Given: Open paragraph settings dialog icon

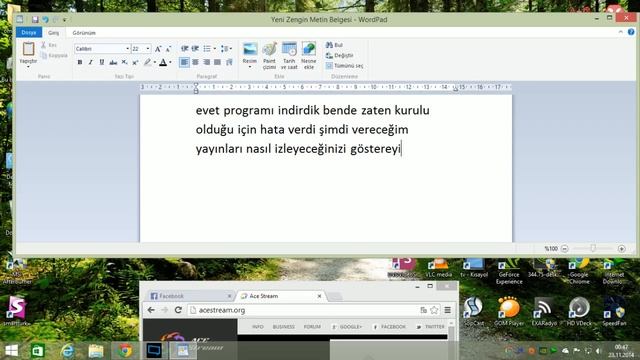Looking at the screenshot, I should [x=229, y=62].
